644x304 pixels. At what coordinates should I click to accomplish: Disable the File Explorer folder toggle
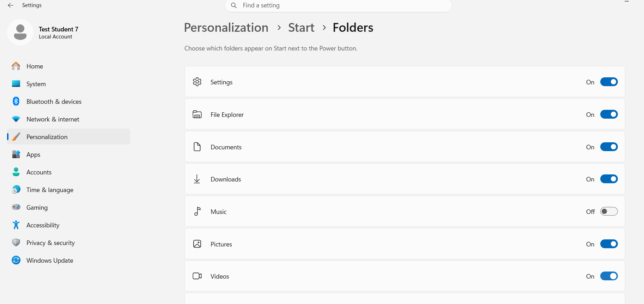[x=609, y=114]
